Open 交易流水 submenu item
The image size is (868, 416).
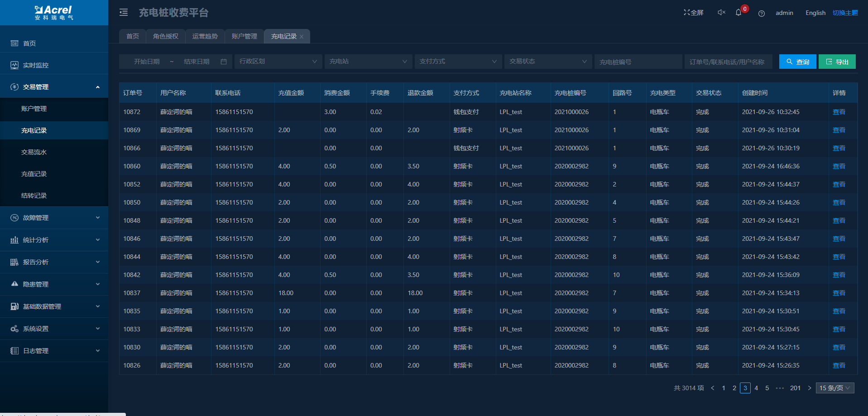tap(34, 152)
